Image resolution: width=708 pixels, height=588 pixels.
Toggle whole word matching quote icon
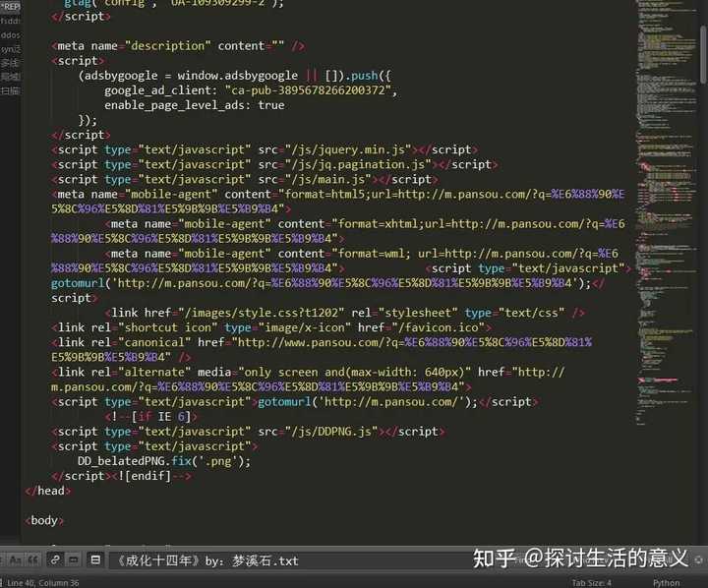coord(33,560)
